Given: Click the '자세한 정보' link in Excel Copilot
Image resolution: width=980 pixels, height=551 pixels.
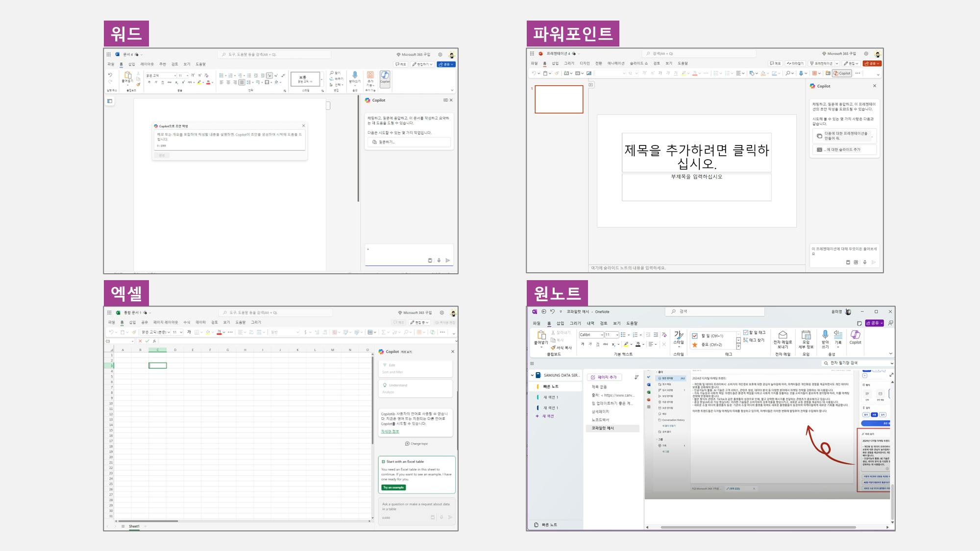Looking at the screenshot, I should (390, 431).
